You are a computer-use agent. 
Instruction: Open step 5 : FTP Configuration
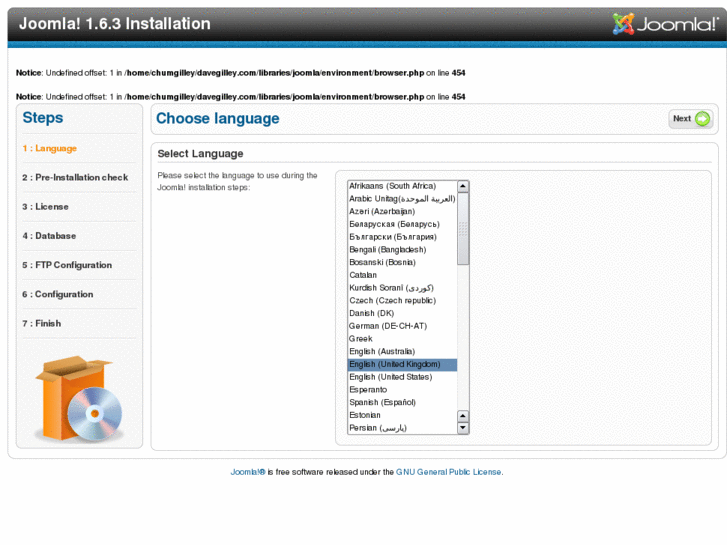pyautogui.click(x=67, y=265)
